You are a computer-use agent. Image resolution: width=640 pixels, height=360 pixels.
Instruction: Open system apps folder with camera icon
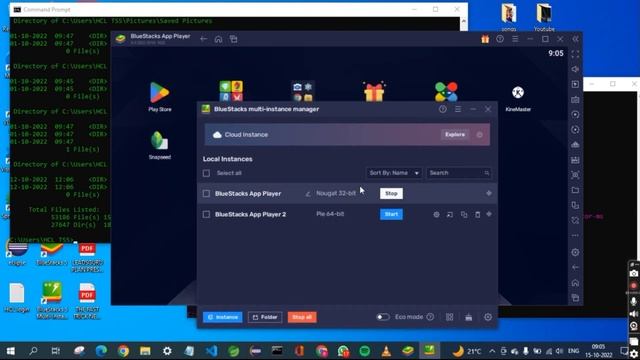302,91
